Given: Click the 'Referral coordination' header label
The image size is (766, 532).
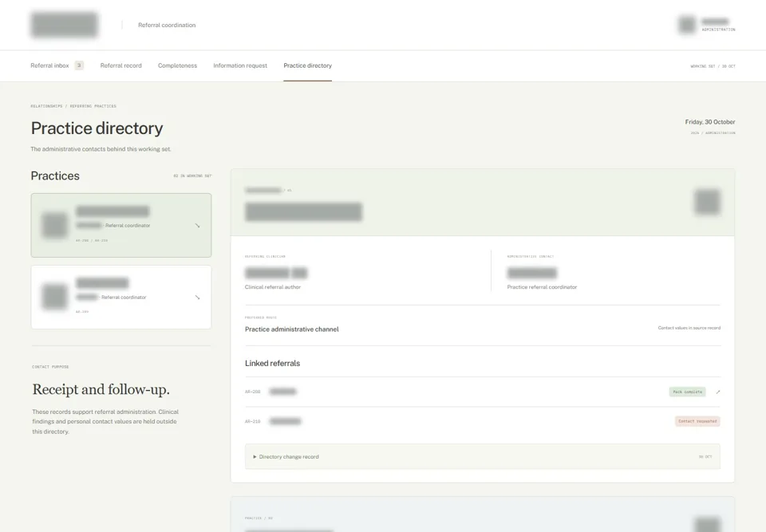Looking at the screenshot, I should [x=167, y=25].
